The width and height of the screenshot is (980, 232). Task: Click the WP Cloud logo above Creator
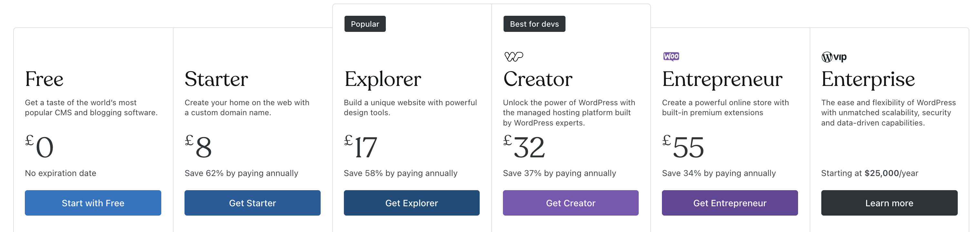coord(514,57)
